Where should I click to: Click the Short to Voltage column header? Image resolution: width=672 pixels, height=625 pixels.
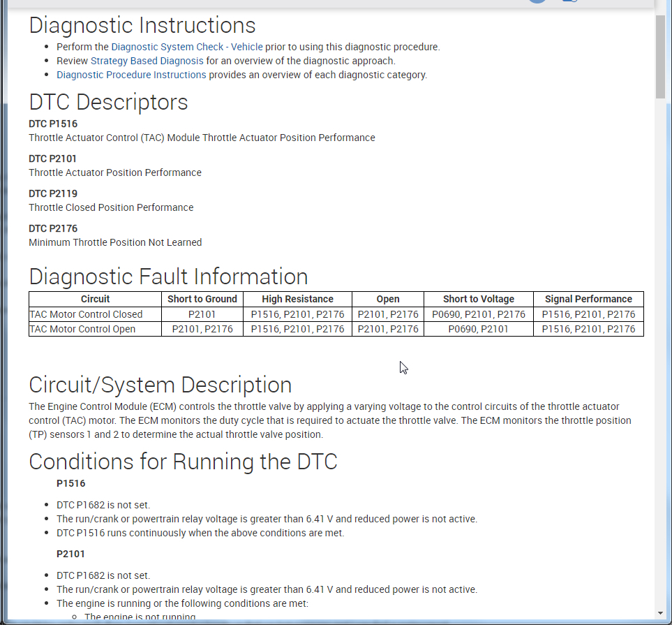[479, 299]
